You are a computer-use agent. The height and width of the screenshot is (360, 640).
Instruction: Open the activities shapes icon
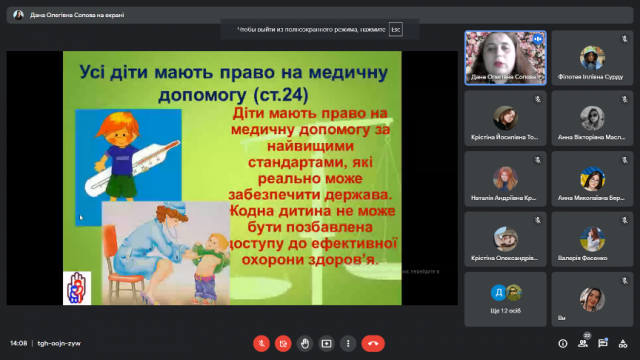coord(623,344)
